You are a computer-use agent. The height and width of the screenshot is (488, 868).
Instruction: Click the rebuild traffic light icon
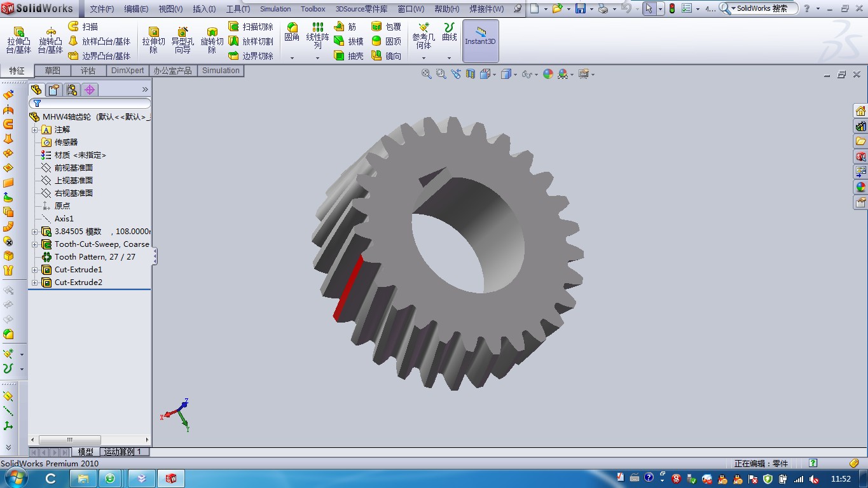click(x=672, y=9)
